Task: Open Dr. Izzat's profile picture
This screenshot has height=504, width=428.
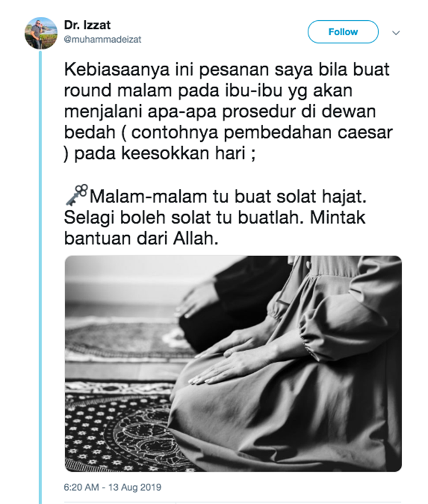Action: point(41,33)
